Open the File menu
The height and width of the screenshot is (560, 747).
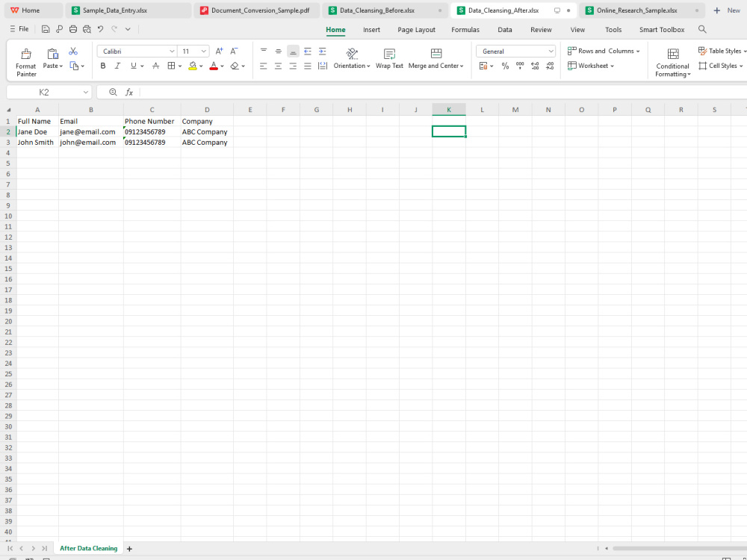click(x=19, y=29)
